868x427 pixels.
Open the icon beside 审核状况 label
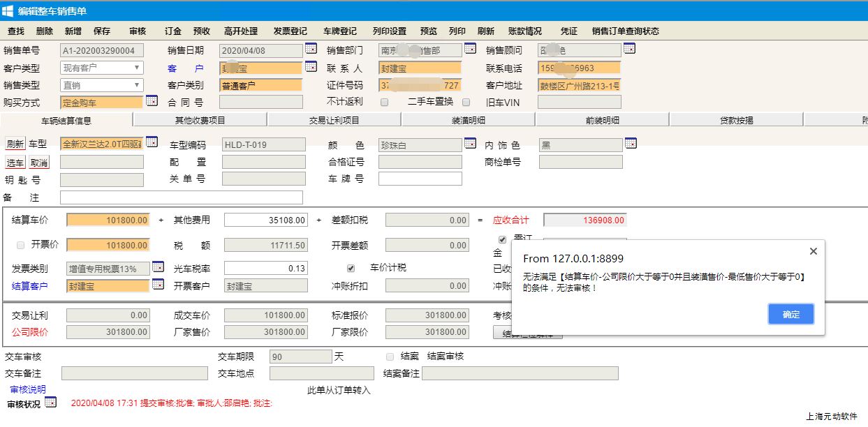coord(50,403)
